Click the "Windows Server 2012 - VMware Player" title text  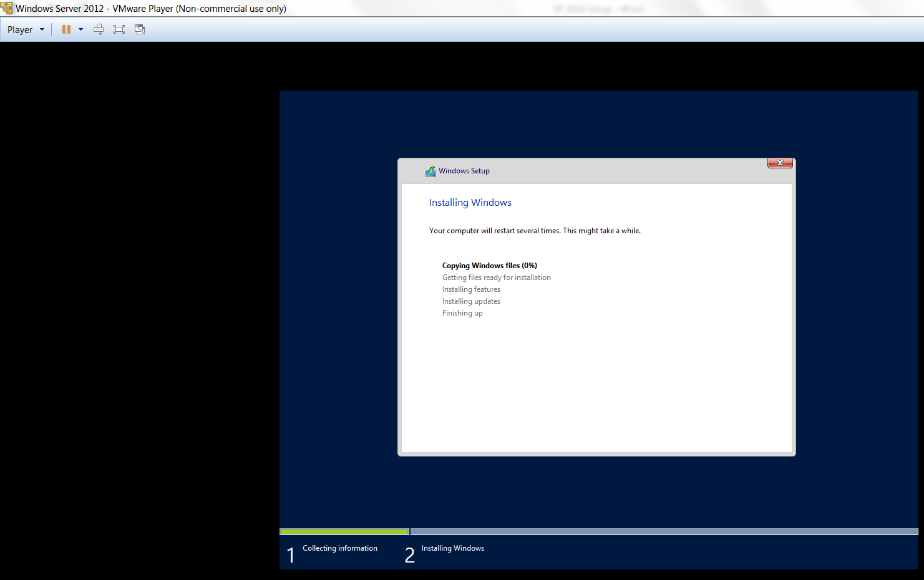(151, 9)
